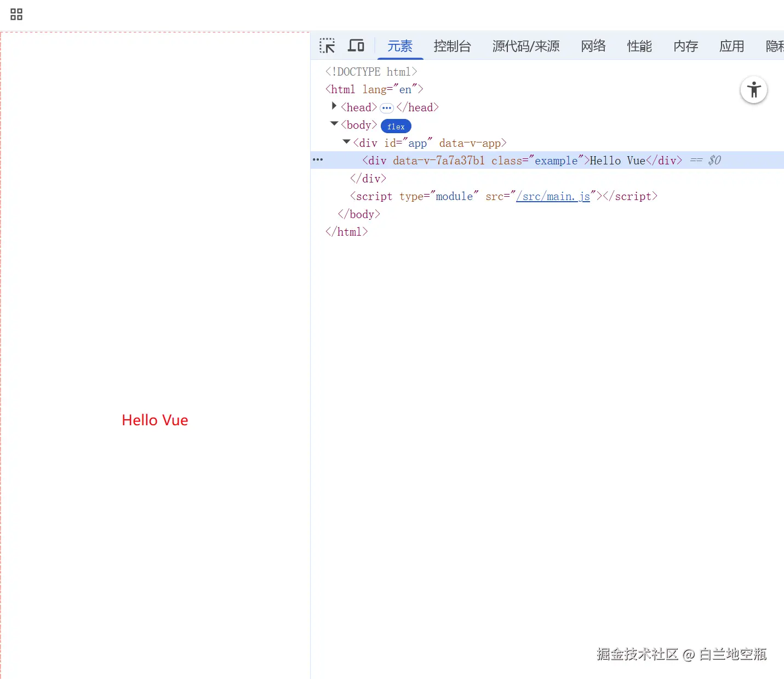Screen dimensions: 784x679
Task: Click the closing </head> tag text
Action: pyautogui.click(x=417, y=107)
